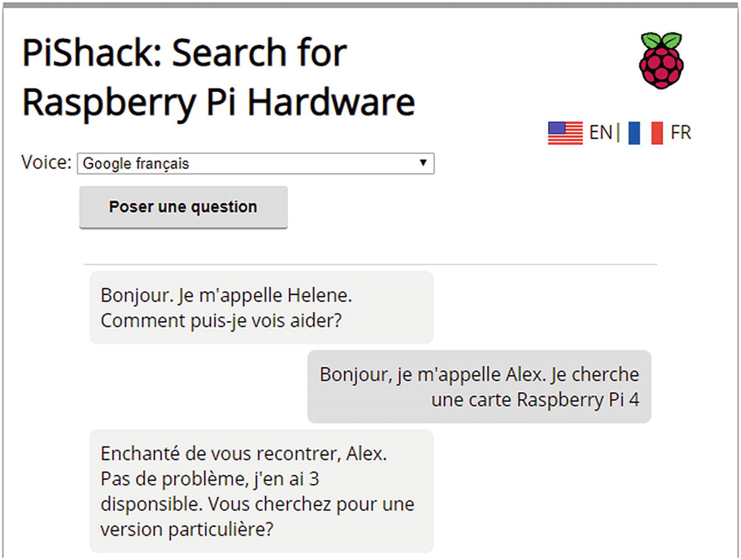Click the "Comment puis-je vois aider?" text
741x560 pixels.
click(221, 321)
